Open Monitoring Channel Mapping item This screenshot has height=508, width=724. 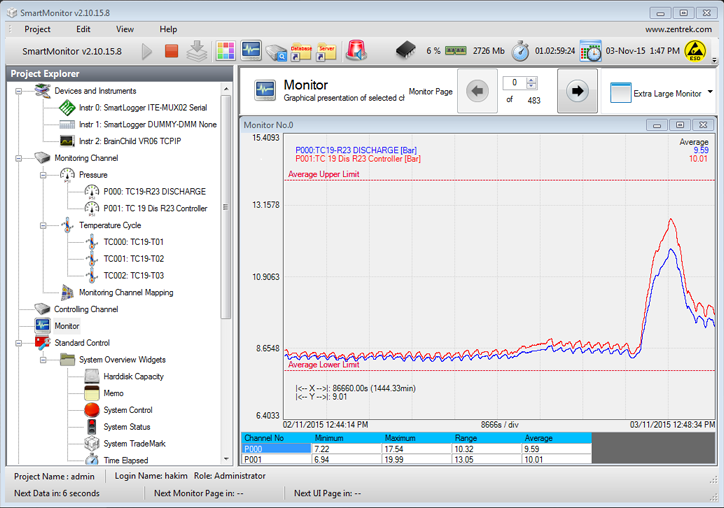point(125,292)
